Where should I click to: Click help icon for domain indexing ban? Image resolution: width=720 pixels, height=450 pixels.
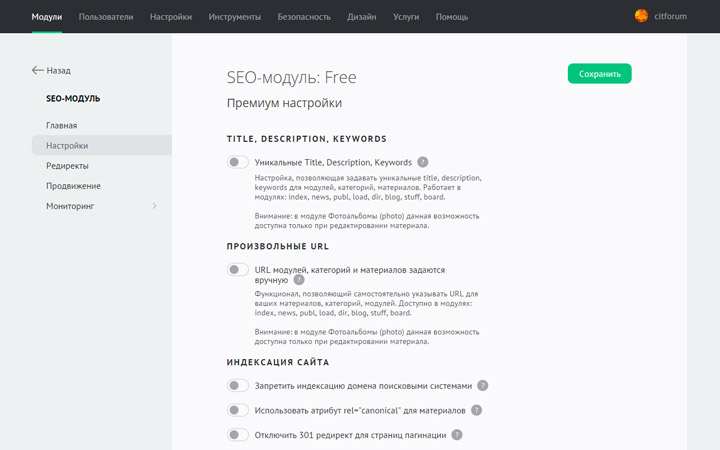(x=483, y=385)
